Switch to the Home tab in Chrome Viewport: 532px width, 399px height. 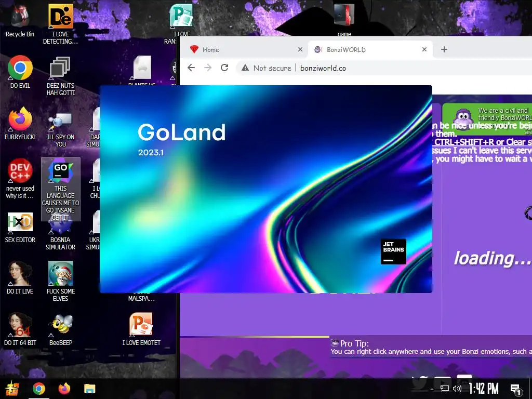tap(246, 49)
